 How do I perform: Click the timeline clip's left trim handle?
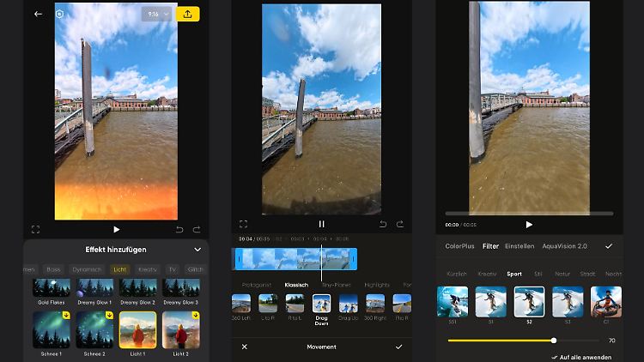(239, 259)
